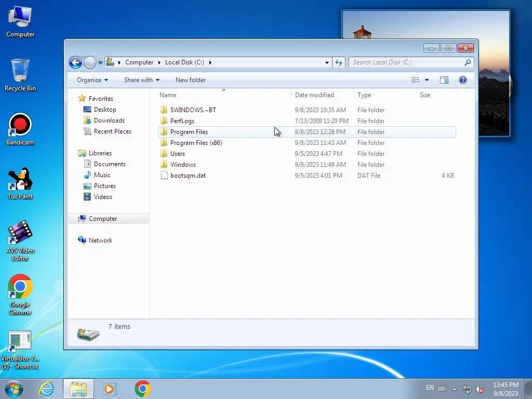This screenshot has height=399, width=532.
Task: Select the Bandicam desktop shortcut
Action: pyautogui.click(x=20, y=129)
